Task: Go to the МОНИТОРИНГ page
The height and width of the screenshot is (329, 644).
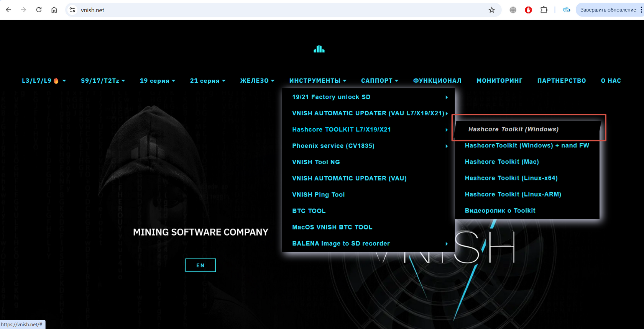Action: pyautogui.click(x=499, y=81)
